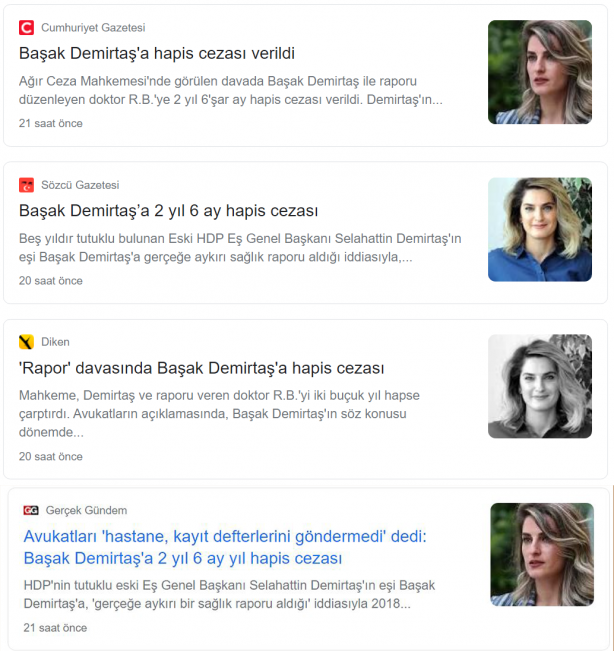614x651 pixels.
Task: Click '21 saat önce' under the Cumhuriyet article
Action: click(x=51, y=124)
